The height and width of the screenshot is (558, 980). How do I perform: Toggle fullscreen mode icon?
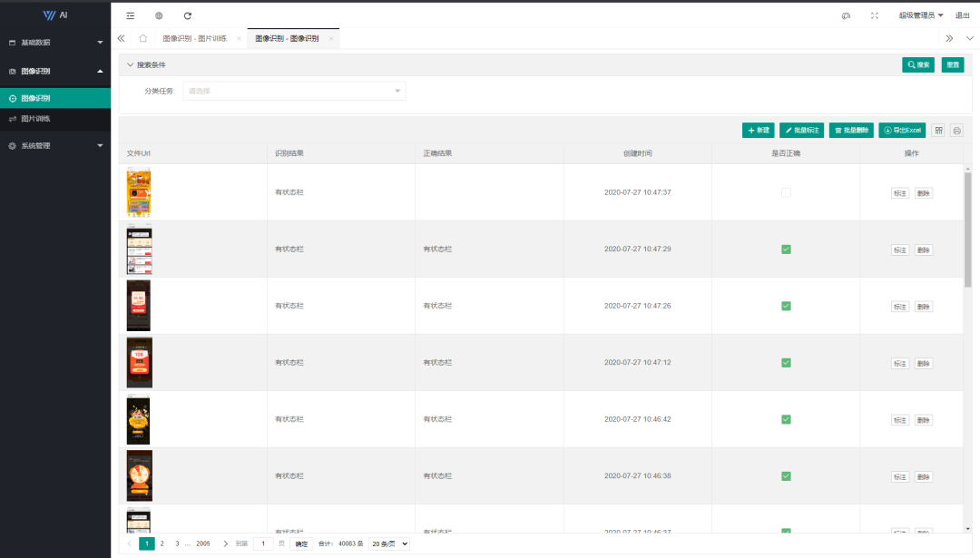click(875, 15)
